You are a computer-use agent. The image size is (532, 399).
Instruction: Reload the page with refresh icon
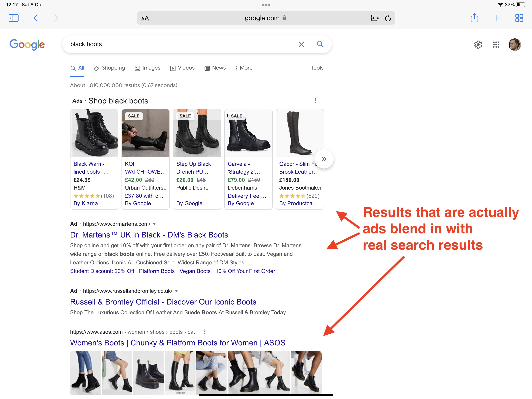[x=388, y=18]
